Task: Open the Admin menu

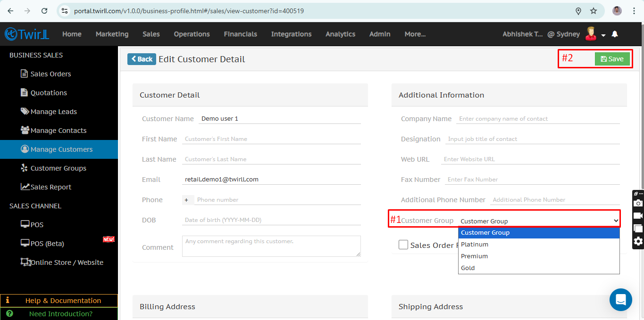Action: 380,34
